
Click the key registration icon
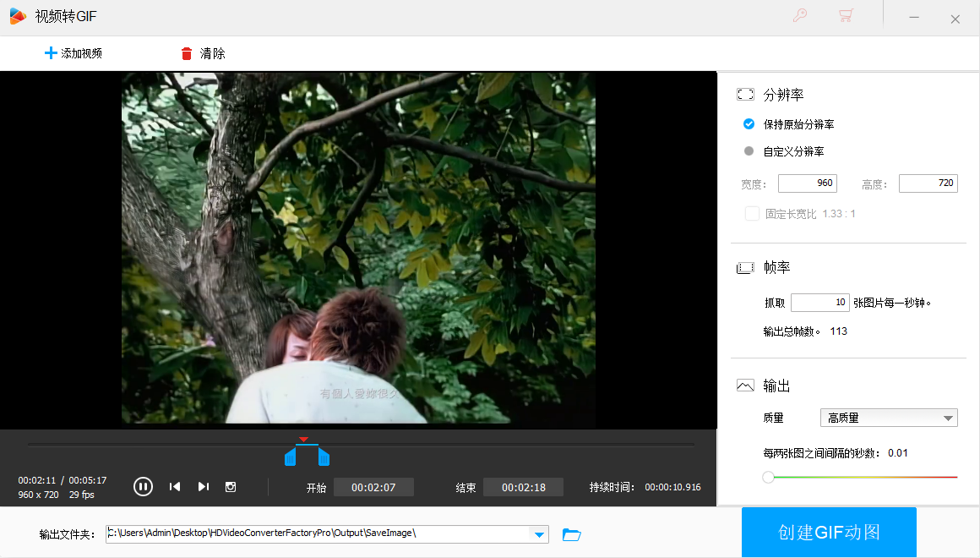coord(800,16)
